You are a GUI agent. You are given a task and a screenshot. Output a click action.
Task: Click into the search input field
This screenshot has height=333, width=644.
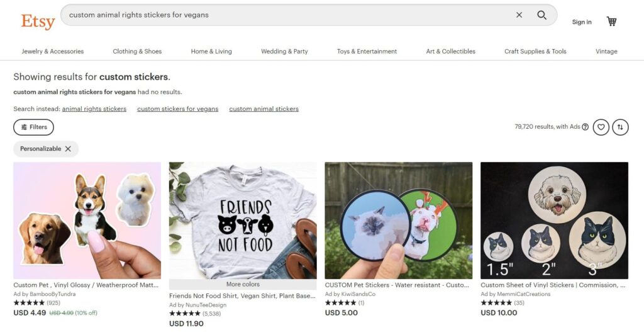click(x=283, y=15)
